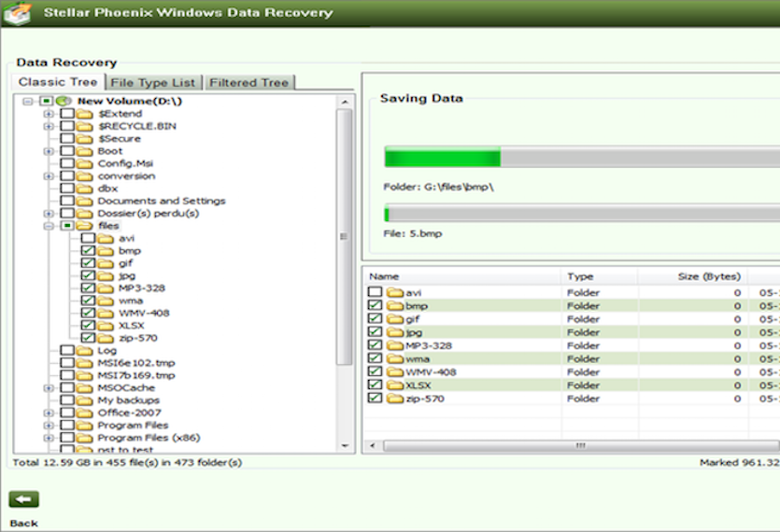Select the MSI7b169.tmp tree item
This screenshot has height=532, width=780.
[135, 375]
